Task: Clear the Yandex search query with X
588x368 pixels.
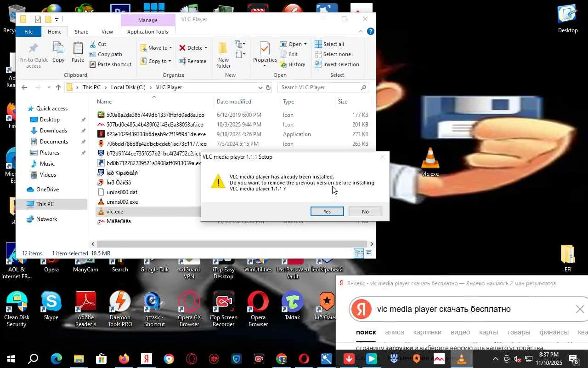Action: pyautogui.click(x=580, y=310)
